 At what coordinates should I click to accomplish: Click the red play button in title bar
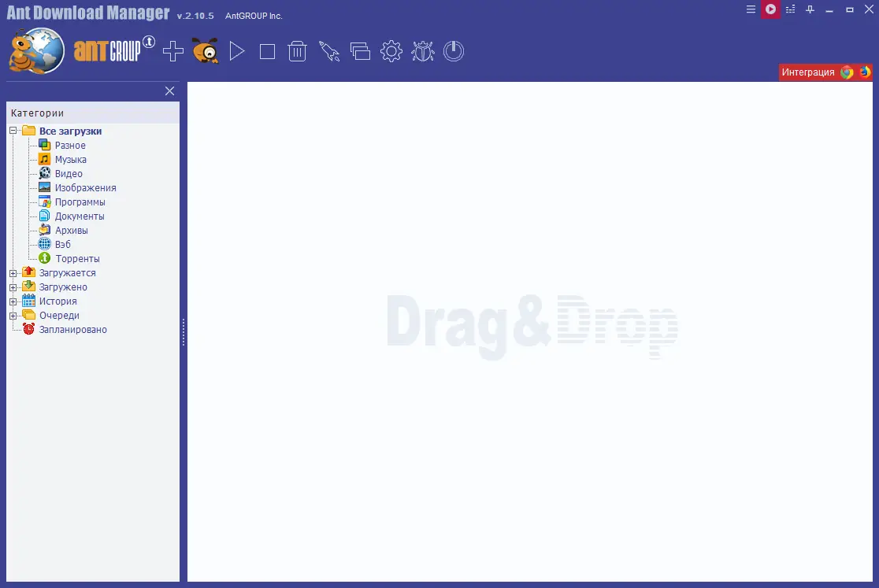click(x=770, y=9)
